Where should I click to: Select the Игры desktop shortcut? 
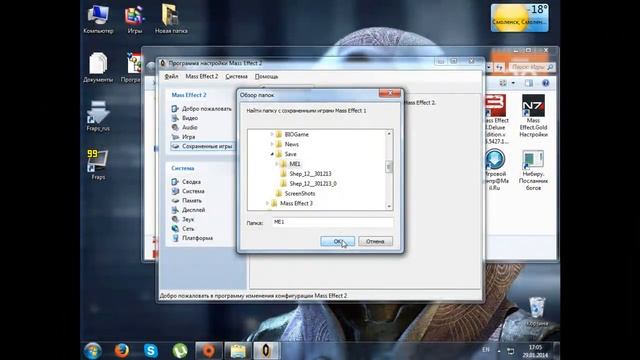[x=135, y=19]
